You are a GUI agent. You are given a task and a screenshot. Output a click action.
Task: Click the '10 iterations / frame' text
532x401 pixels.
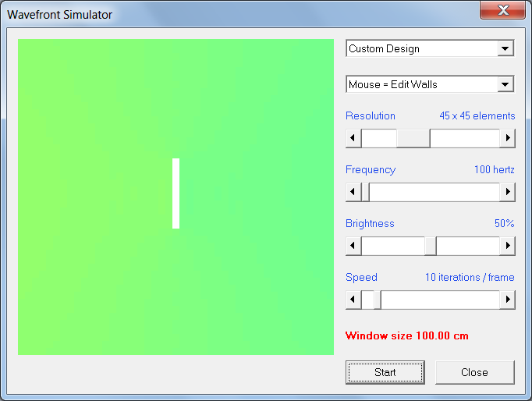[x=470, y=277]
